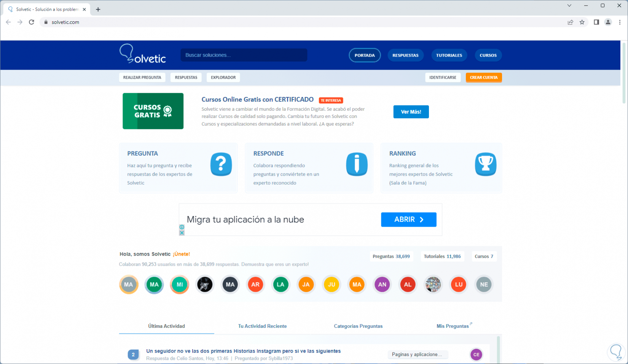Open the browser side panel
This screenshot has width=628, height=364.
pos(596,22)
